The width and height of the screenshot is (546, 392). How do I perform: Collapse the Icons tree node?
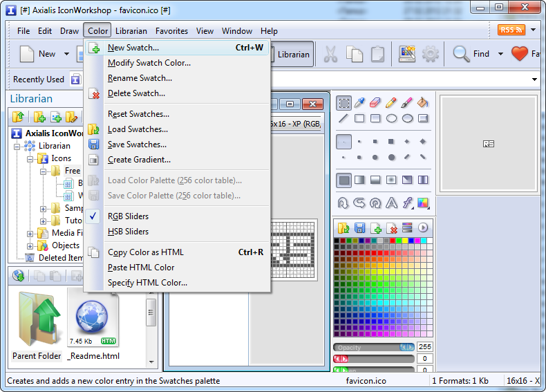30,159
